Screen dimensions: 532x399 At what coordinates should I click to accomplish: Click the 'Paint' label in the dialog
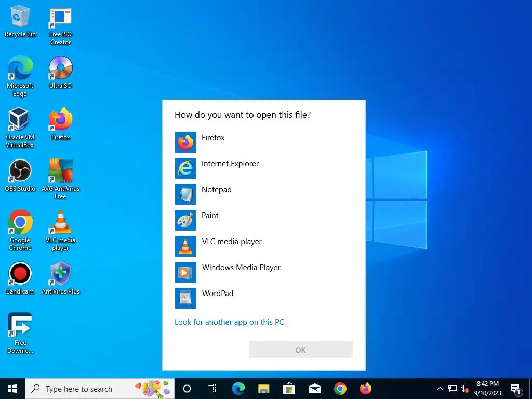click(x=210, y=216)
